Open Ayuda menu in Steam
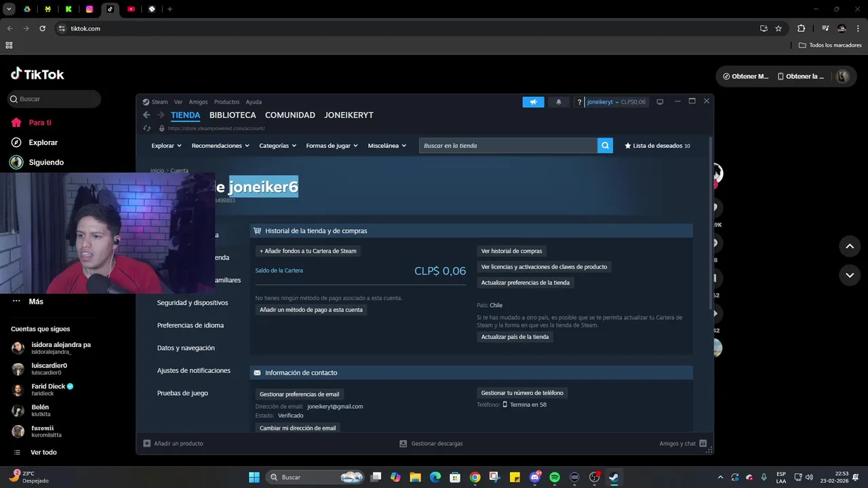This screenshot has height=488, width=868. pyautogui.click(x=254, y=102)
